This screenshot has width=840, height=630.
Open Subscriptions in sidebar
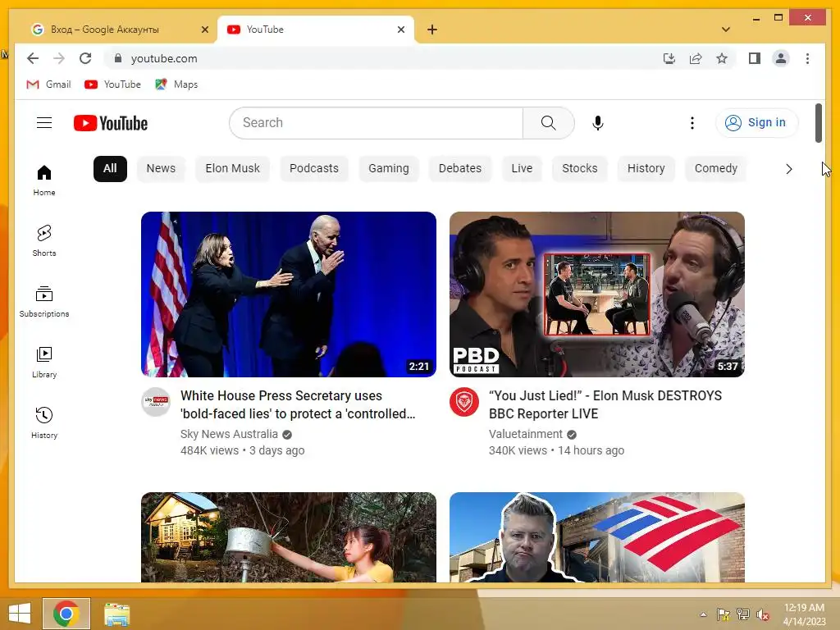coord(44,302)
